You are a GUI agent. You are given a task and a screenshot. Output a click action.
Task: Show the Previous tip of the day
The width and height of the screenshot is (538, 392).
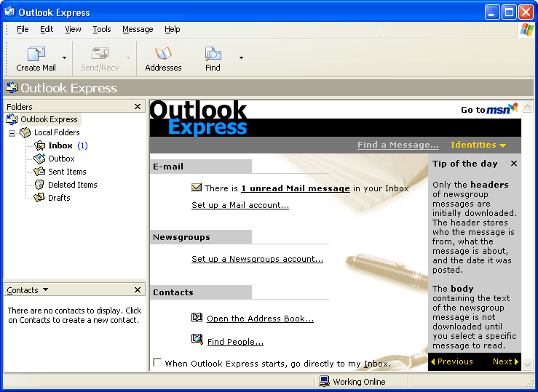(452, 361)
